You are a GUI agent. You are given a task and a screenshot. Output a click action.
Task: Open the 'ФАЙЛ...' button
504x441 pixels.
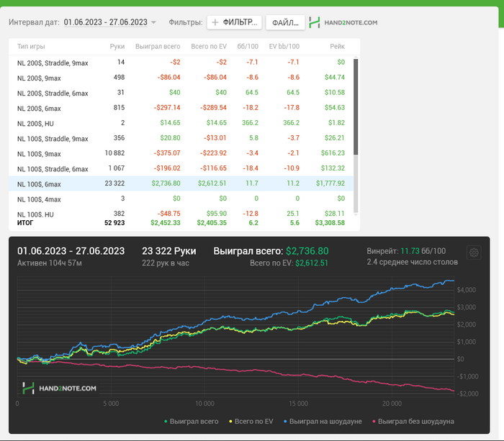[285, 22]
